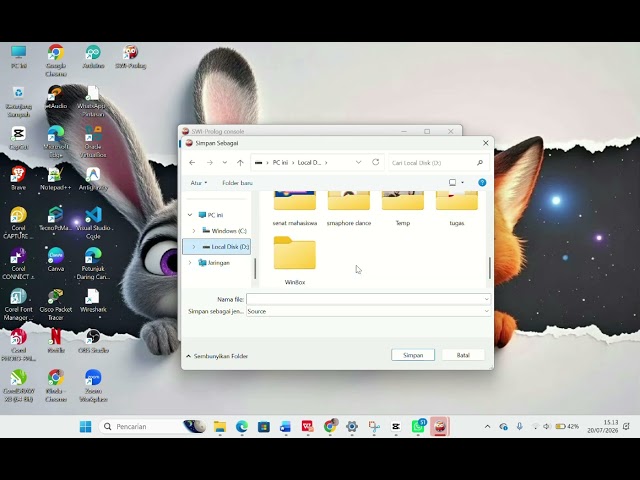The image size is (640, 480).
Task: Change the view layout icon
Action: point(452,182)
